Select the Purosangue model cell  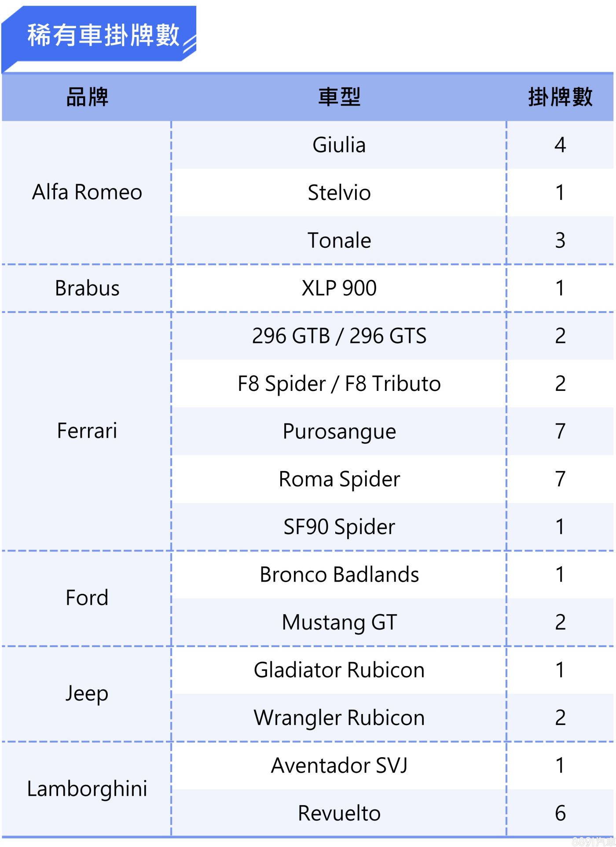[x=339, y=431]
